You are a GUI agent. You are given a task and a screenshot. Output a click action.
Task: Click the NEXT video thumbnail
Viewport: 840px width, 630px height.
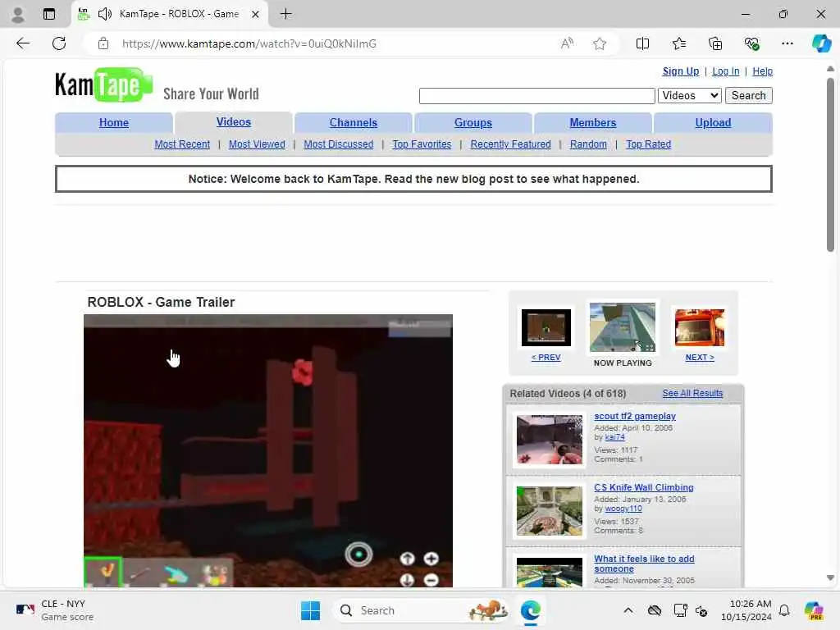click(699, 327)
